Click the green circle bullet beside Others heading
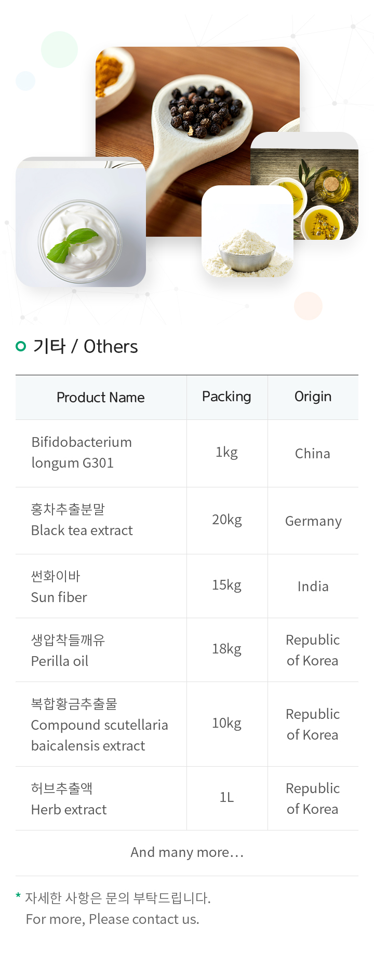 pyautogui.click(x=21, y=346)
